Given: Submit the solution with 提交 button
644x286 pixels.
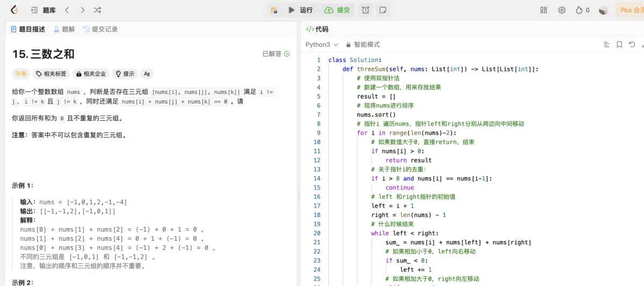Looking at the screenshot, I should click(x=338, y=10).
